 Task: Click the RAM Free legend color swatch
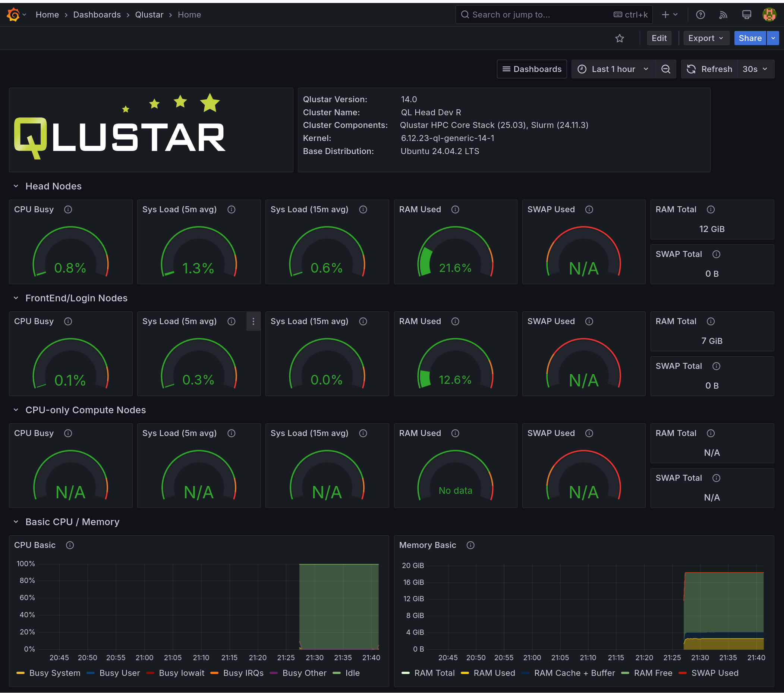pos(625,673)
